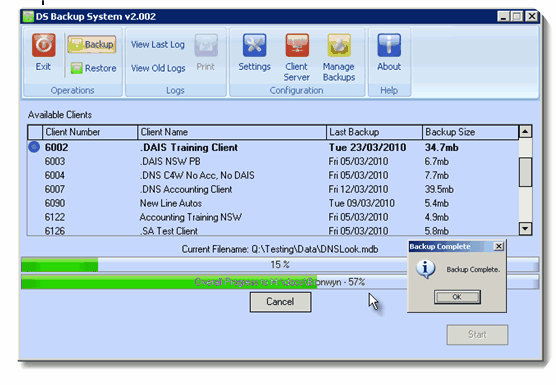Select the .SA Test Client row
Image resolution: width=556 pixels, height=385 pixels.
click(x=273, y=230)
